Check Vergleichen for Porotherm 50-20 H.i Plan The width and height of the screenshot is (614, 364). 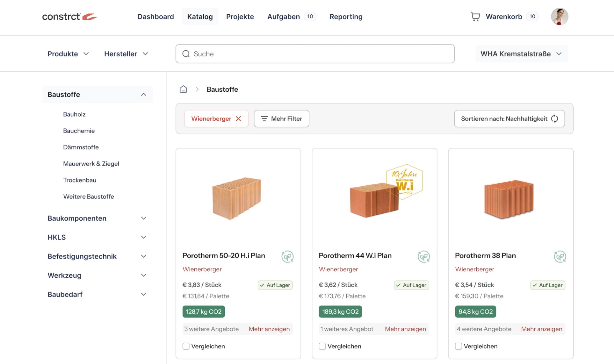[186, 346]
